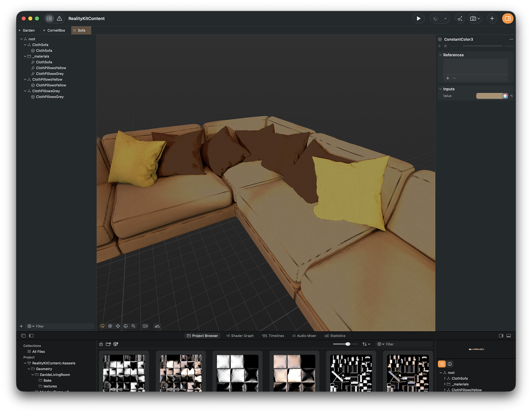Toggle the orange inspector panel button
The height and width of the screenshot is (413, 532).
point(507,18)
